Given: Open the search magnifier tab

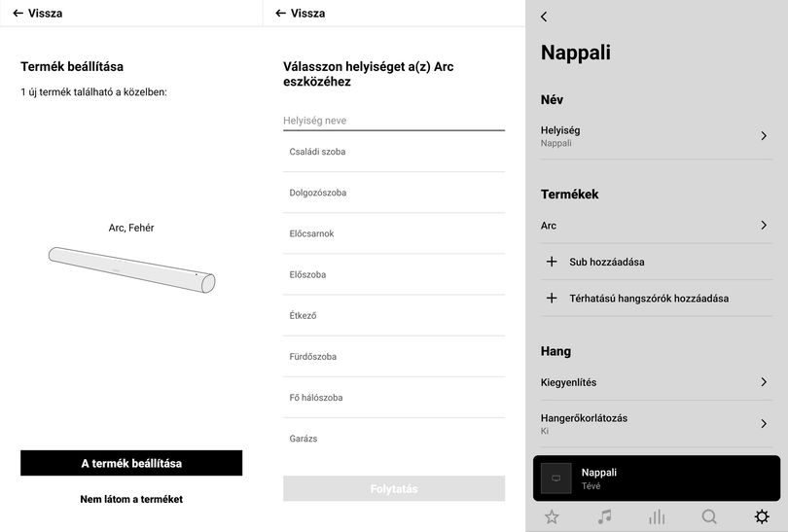Looking at the screenshot, I should [x=709, y=516].
